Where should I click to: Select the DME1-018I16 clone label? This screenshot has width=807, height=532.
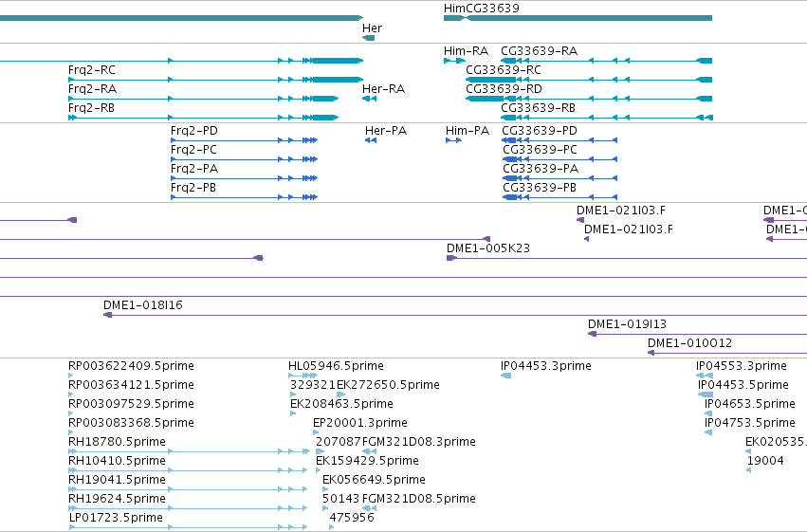point(142,305)
